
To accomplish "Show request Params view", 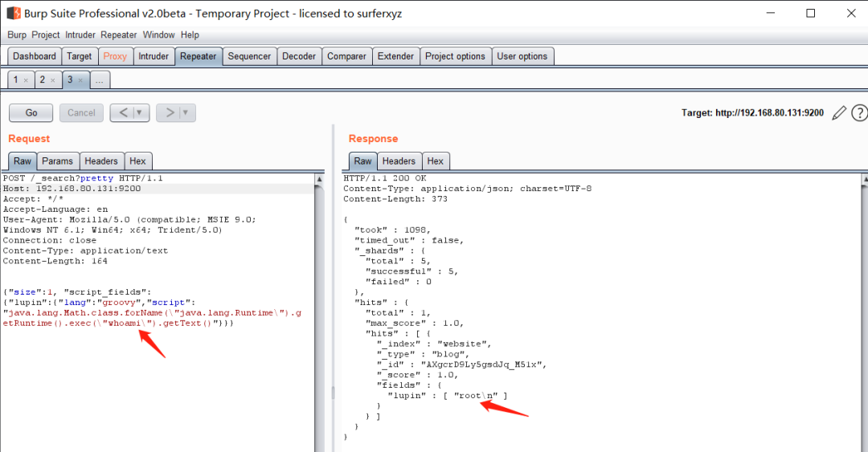I will pos(58,161).
